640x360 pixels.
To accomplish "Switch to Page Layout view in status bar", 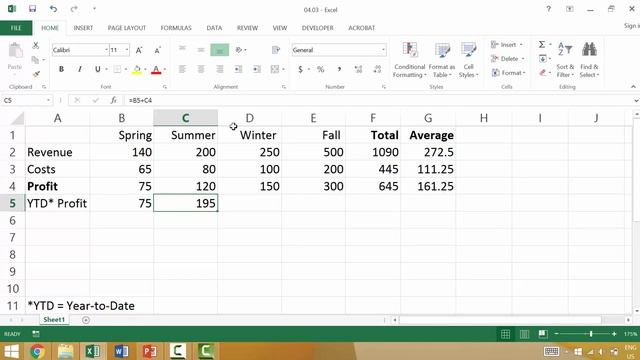I will [524, 334].
